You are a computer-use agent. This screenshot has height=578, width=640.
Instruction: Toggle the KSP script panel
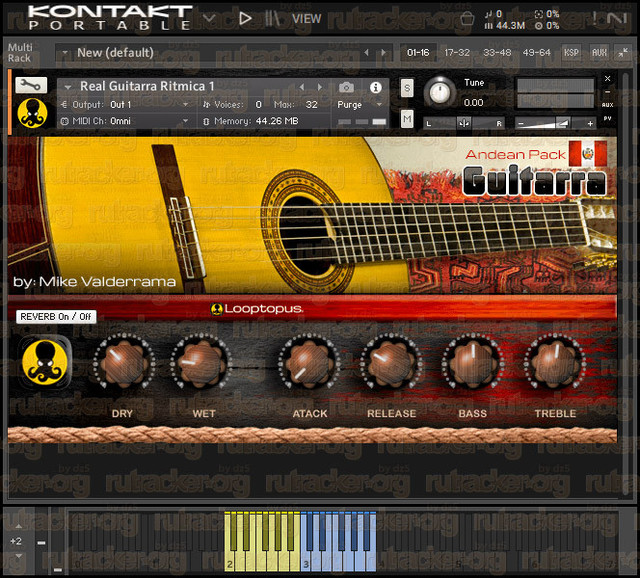(571, 52)
